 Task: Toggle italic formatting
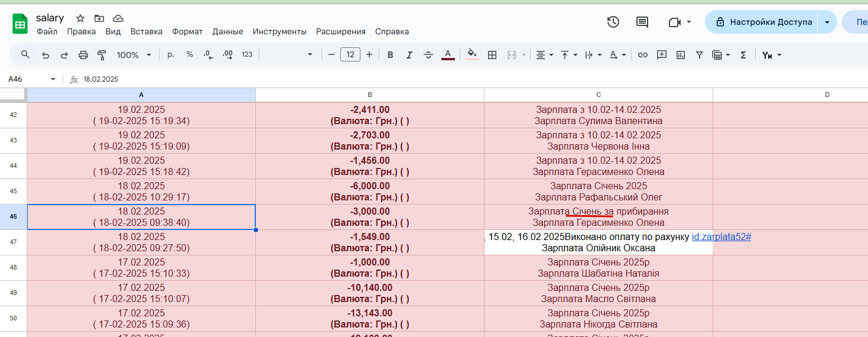[x=409, y=54]
